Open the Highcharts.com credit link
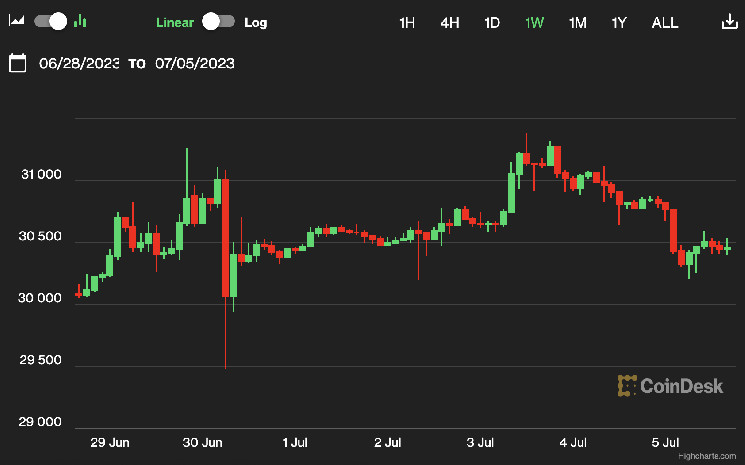Screen dimensions: 745x465 tap(706, 454)
